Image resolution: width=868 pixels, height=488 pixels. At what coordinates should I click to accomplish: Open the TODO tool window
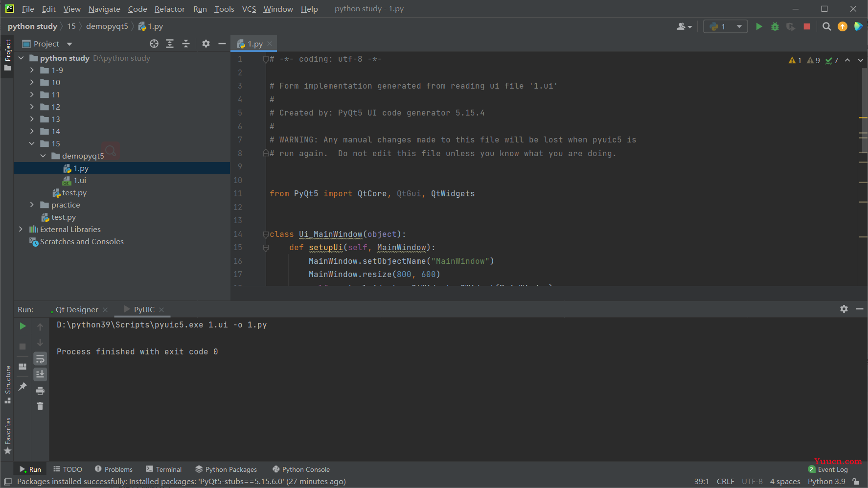(x=68, y=469)
